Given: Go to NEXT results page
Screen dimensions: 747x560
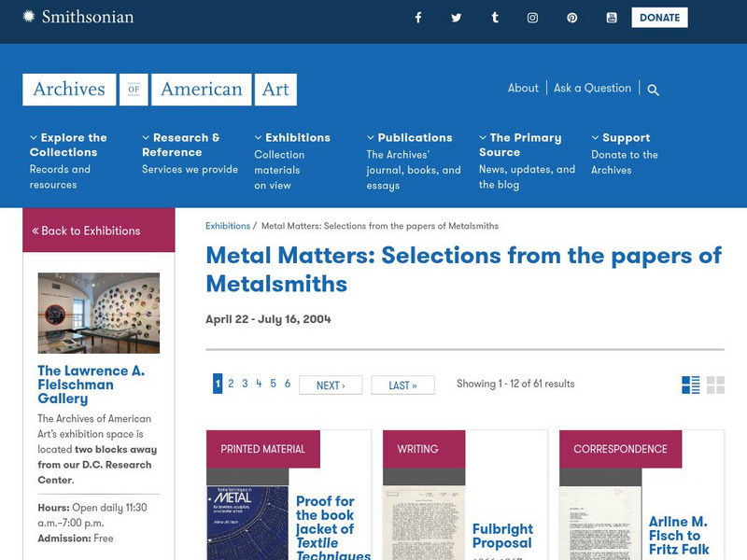Looking at the screenshot, I should pos(331,385).
